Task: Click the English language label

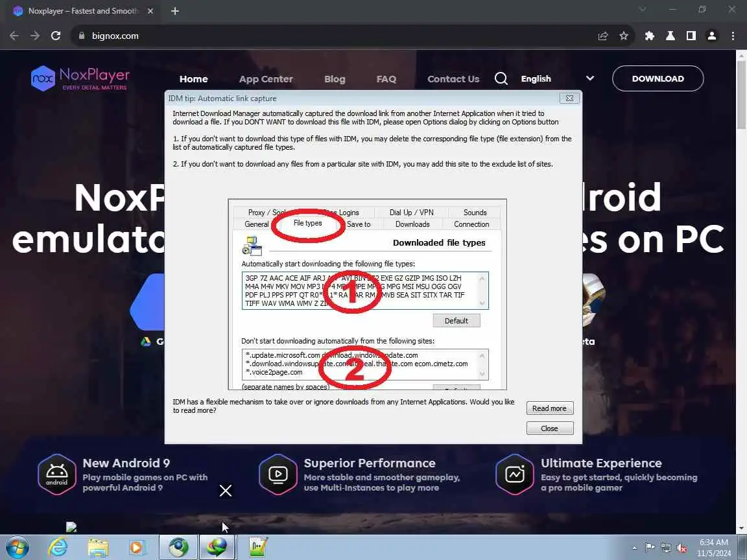Action: (536, 78)
